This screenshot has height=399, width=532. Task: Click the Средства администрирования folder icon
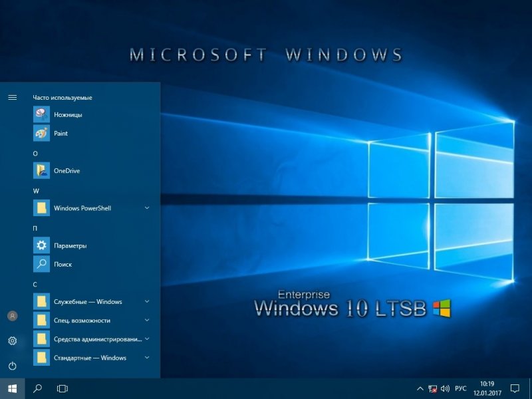tap(41, 338)
